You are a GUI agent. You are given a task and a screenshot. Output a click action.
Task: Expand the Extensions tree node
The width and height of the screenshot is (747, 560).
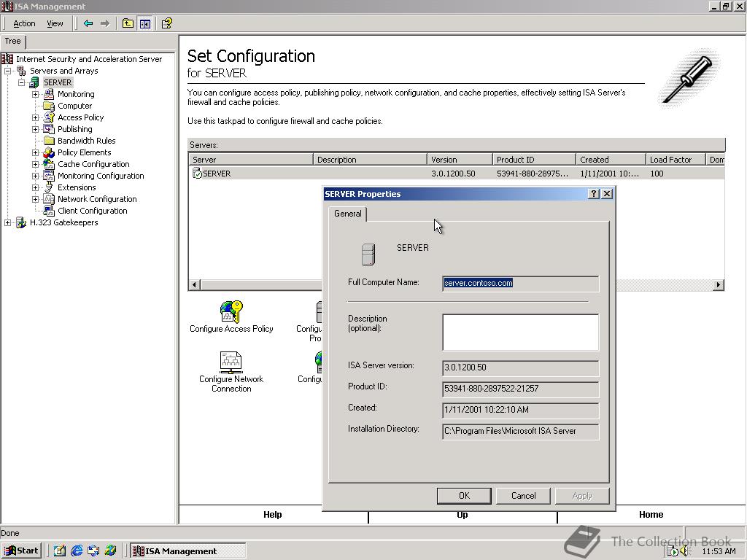click(35, 187)
